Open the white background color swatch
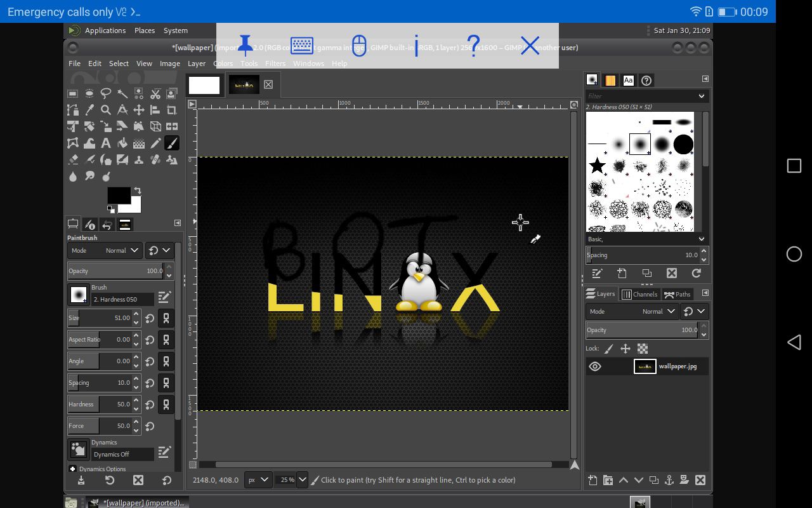812x508 pixels. (134, 206)
